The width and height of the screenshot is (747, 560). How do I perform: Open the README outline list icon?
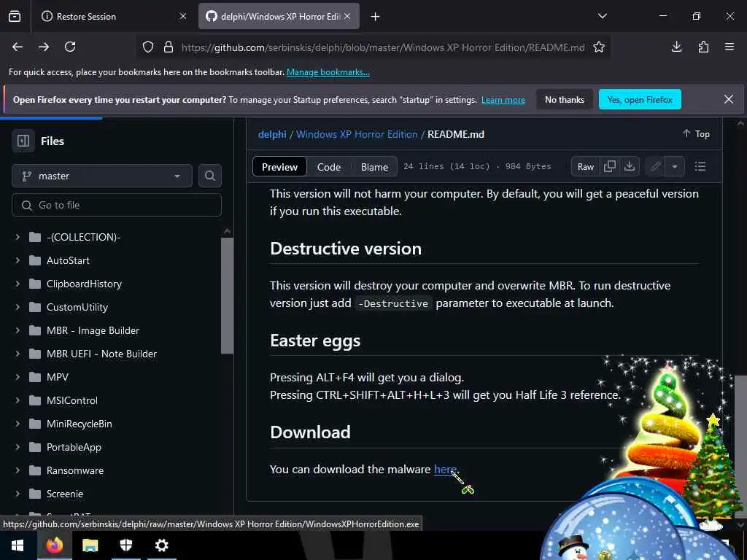click(x=700, y=166)
